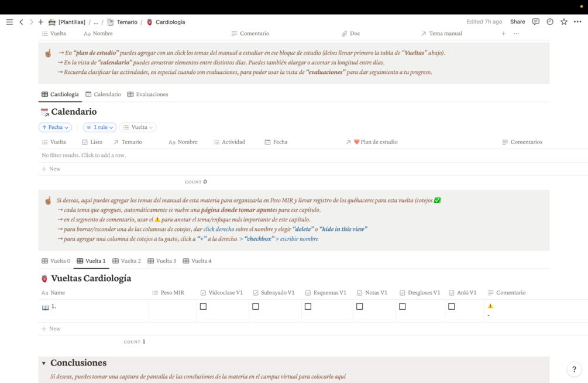Open the Cardiología breadcrumb
This screenshot has width=588, height=383.
click(166, 22)
